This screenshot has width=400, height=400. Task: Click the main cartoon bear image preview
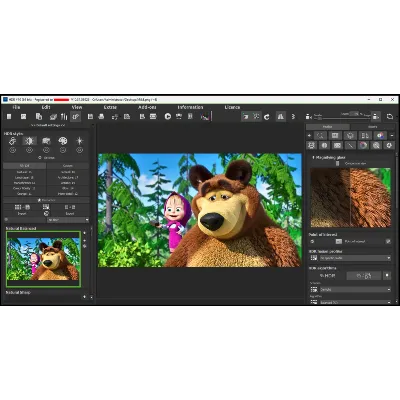coord(200,210)
